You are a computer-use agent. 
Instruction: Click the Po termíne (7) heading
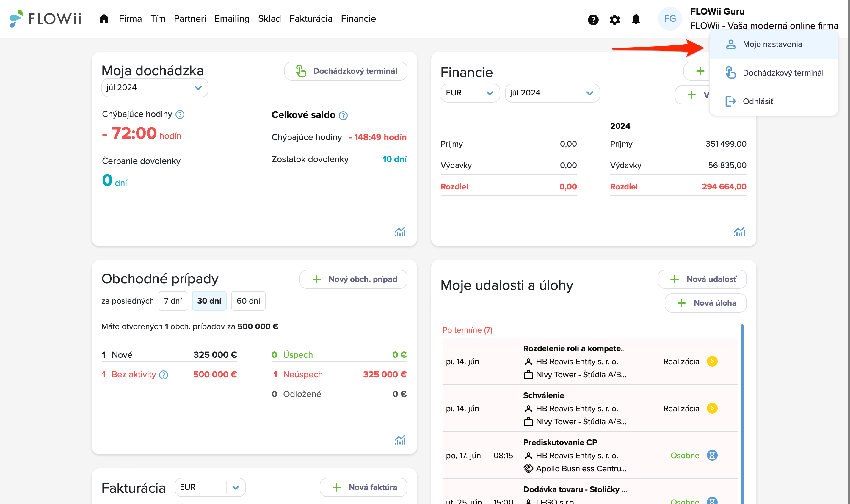467,330
